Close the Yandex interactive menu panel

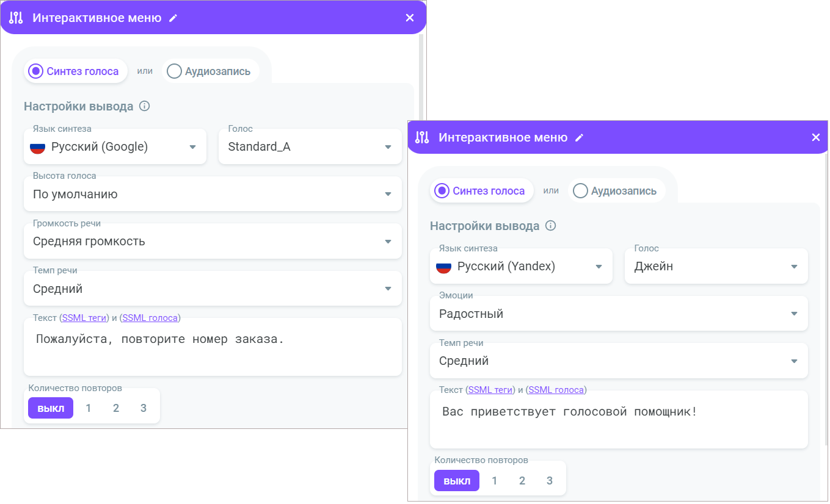(816, 137)
